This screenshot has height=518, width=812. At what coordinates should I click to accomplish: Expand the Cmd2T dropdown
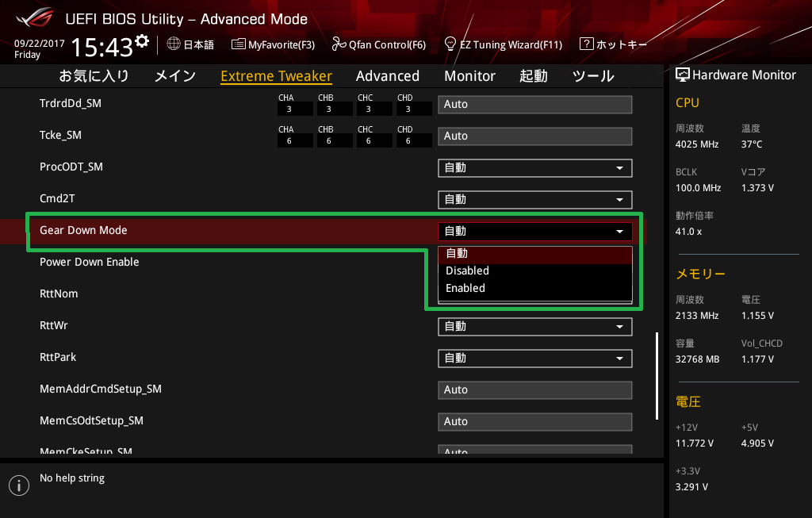coord(535,199)
